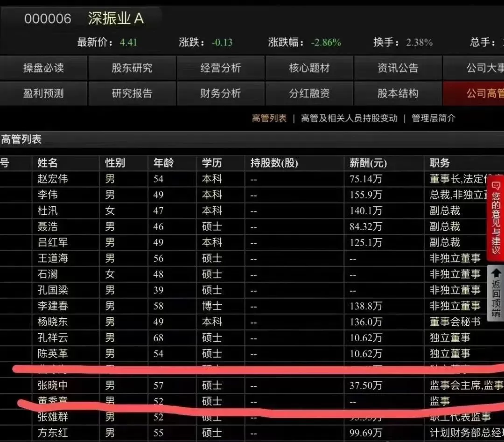Open the 核心题材 tab

point(309,68)
